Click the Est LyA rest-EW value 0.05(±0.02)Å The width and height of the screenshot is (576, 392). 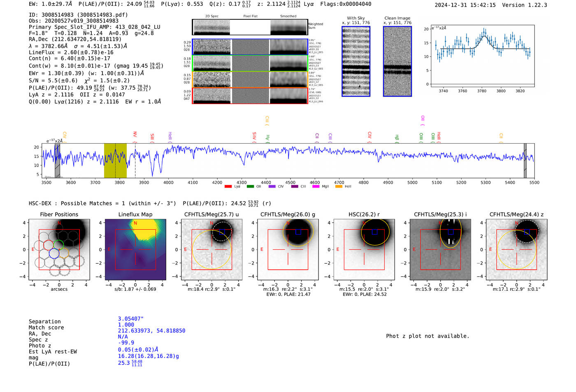[x=138, y=350]
